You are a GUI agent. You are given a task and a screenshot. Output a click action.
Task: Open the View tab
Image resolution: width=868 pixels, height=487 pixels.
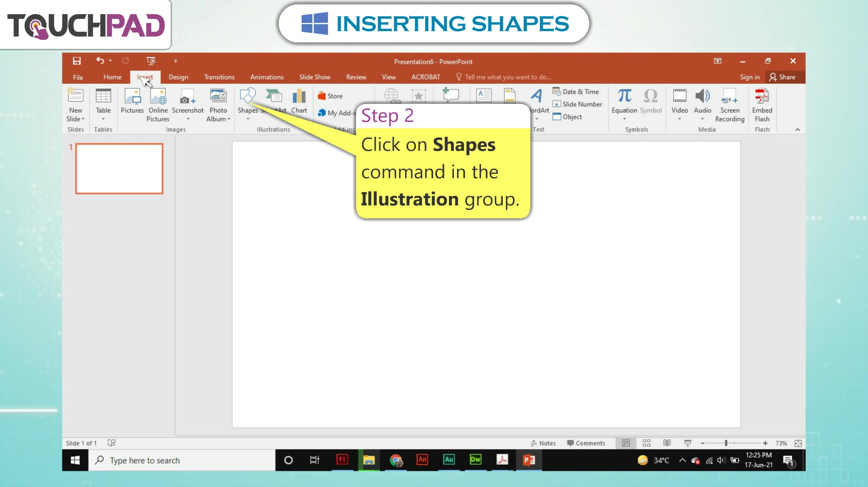coord(388,77)
